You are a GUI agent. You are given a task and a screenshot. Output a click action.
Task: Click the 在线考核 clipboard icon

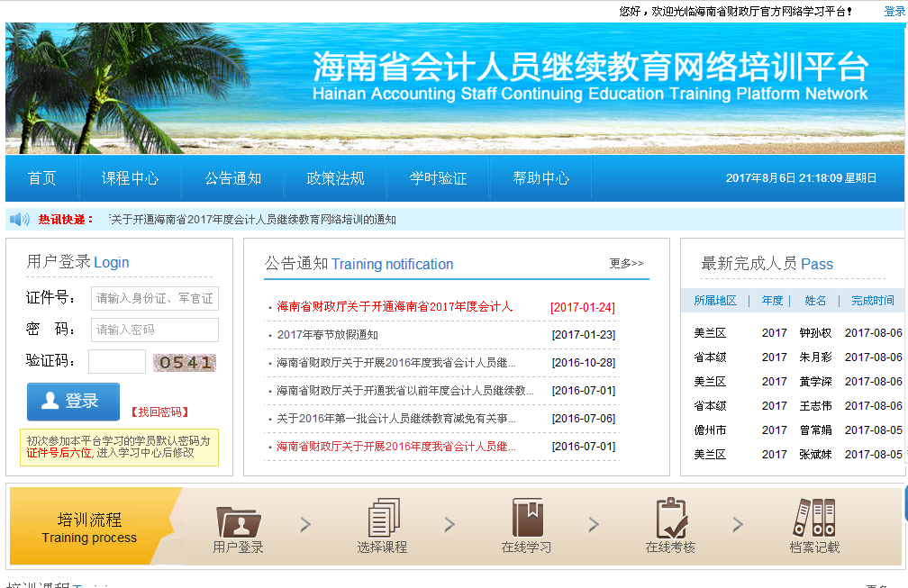[x=671, y=518]
